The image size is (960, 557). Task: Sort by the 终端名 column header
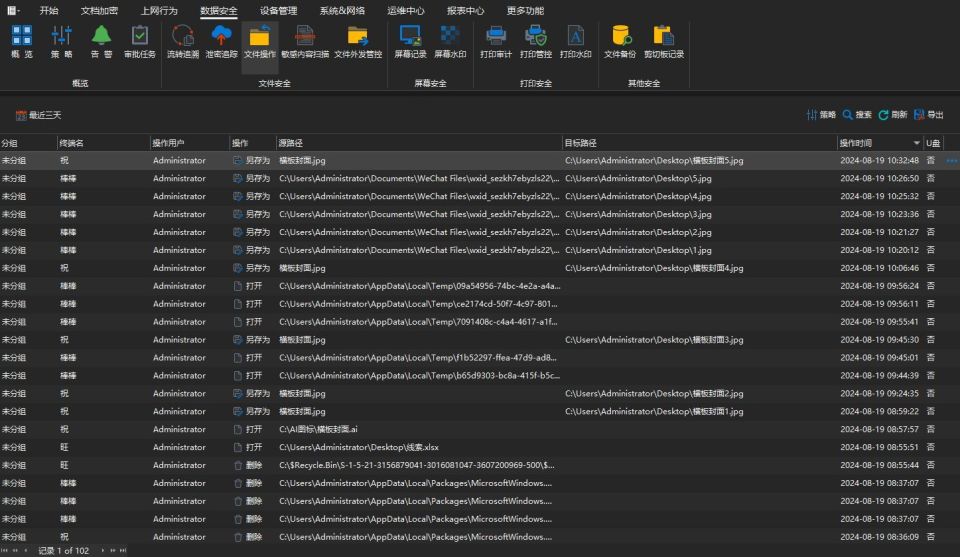coord(103,143)
